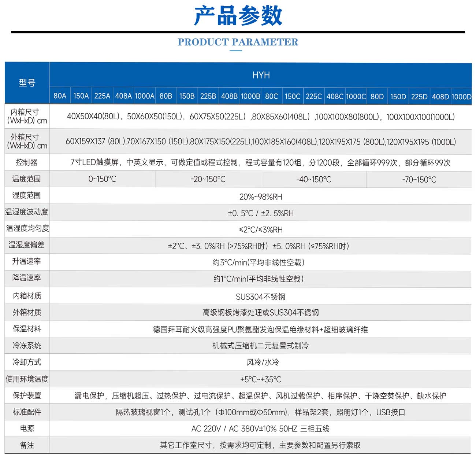Viewport: 476px width, 460px height.
Task: Select model column 408A
Action: pos(123,96)
